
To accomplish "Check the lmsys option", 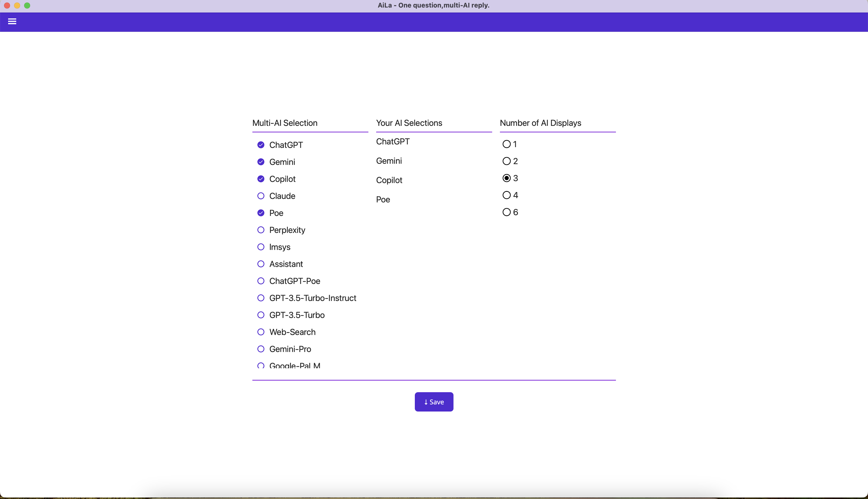I will pyautogui.click(x=260, y=247).
